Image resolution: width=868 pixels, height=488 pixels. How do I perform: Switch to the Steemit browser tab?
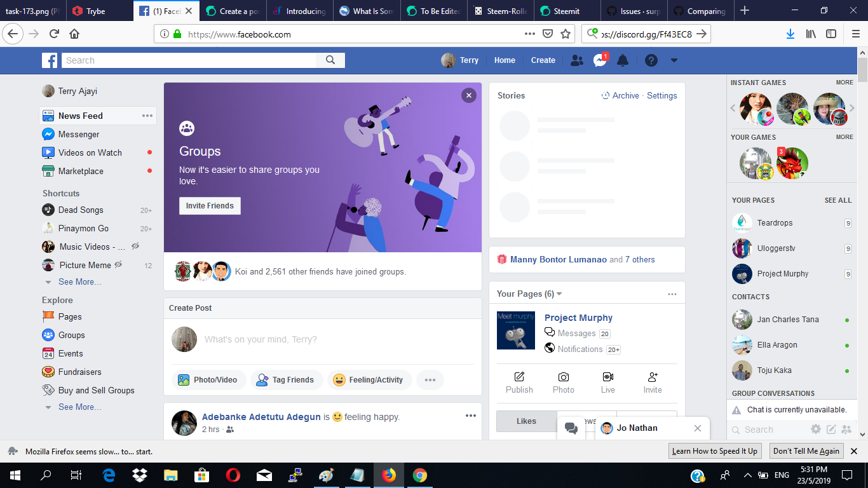(x=567, y=11)
